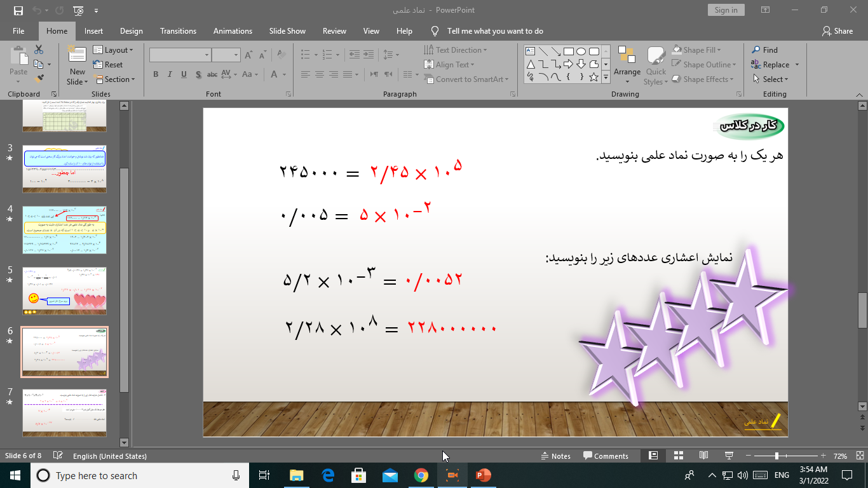Click the Sign in button

[x=726, y=10]
